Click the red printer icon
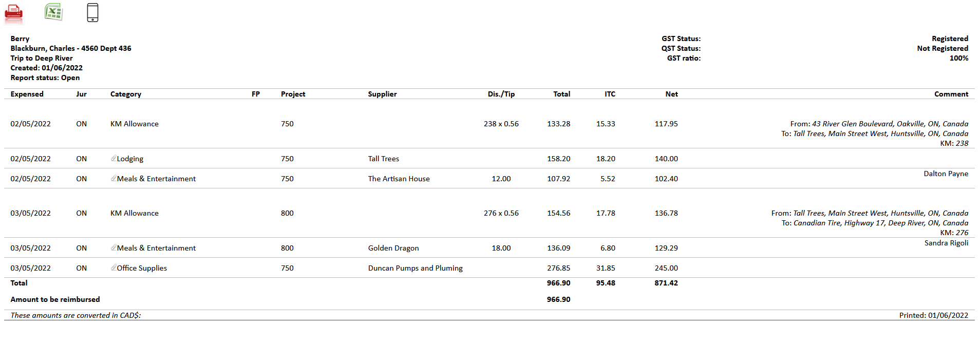Image resolution: width=980 pixels, height=344 pixels. click(13, 13)
